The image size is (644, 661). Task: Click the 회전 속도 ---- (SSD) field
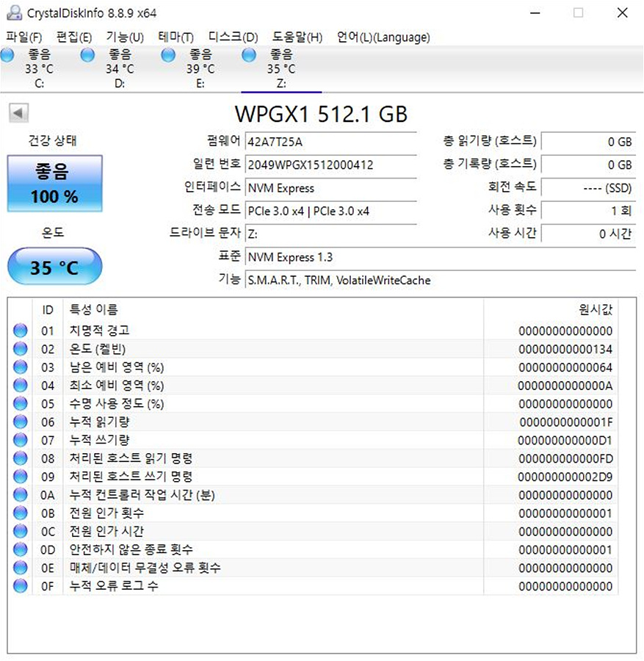point(588,188)
